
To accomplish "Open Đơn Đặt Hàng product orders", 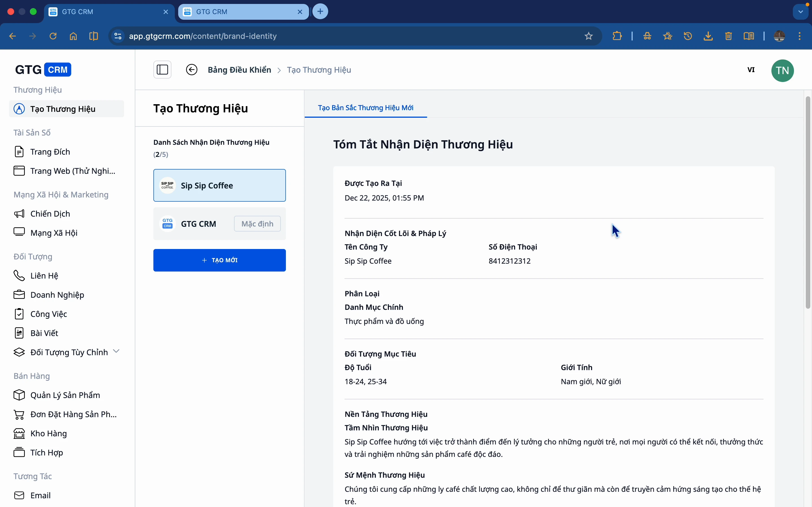I will pyautogui.click(x=73, y=414).
